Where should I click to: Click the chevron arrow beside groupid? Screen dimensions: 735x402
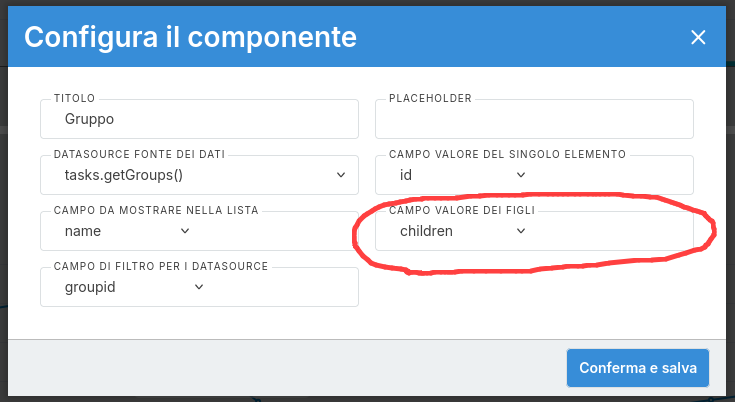(199, 287)
